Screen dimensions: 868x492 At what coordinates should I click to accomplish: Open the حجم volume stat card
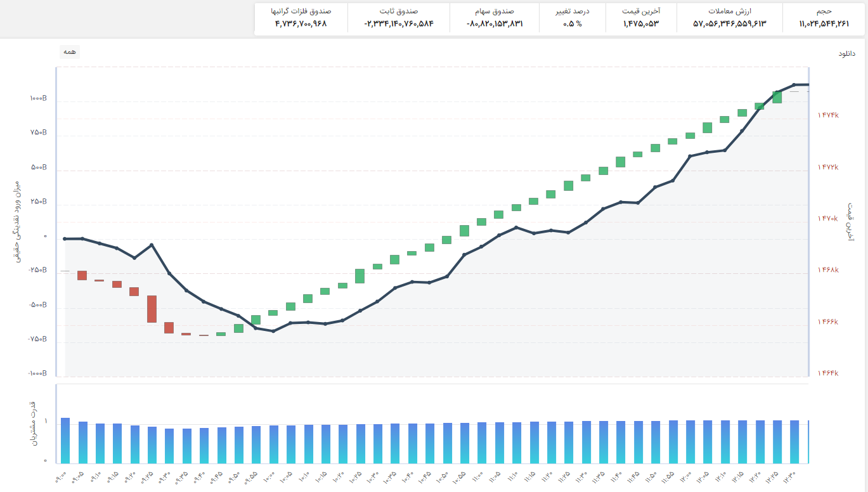[x=824, y=18]
